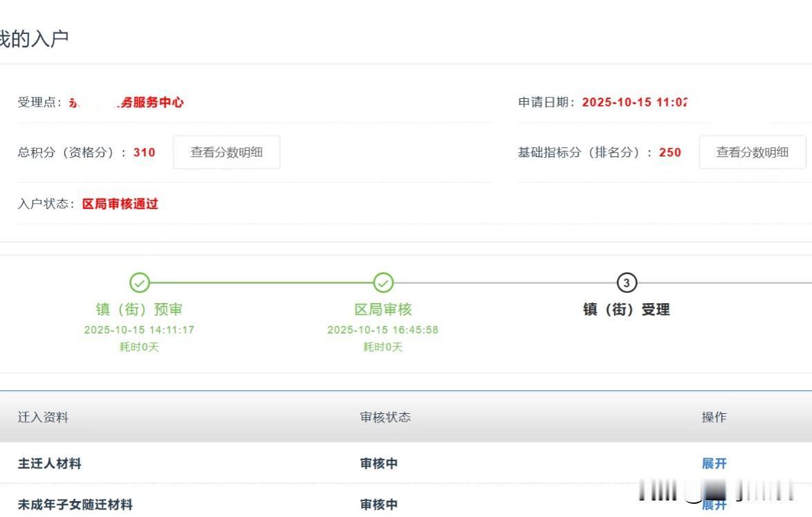Open 查看分数明细 next to 总积分
Viewport: 812px width, 517px height.
pyautogui.click(x=226, y=152)
